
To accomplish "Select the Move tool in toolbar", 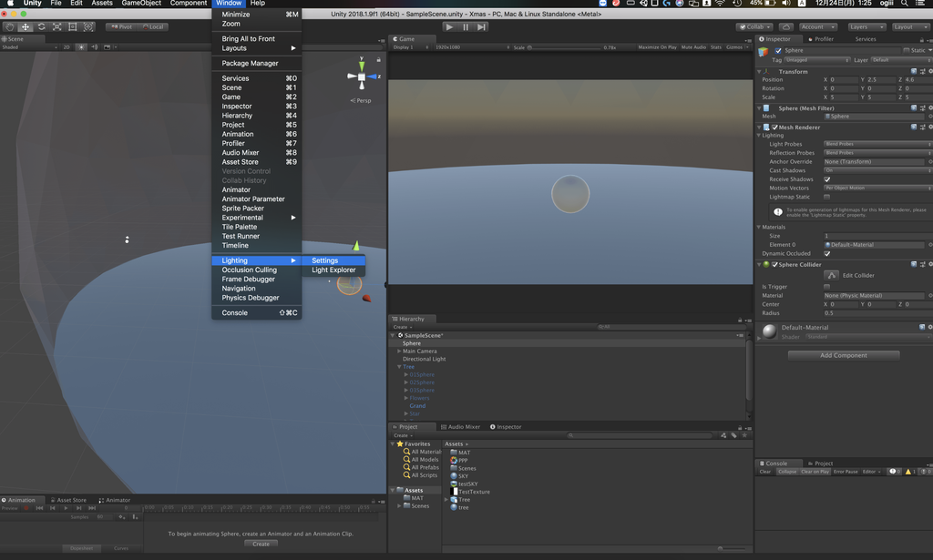I will point(26,26).
